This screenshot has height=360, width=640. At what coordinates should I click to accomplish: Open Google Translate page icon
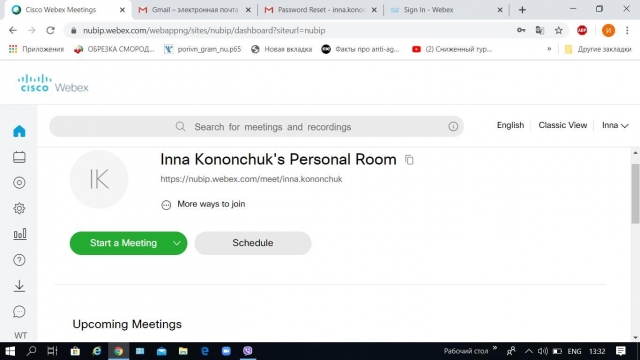point(540,30)
